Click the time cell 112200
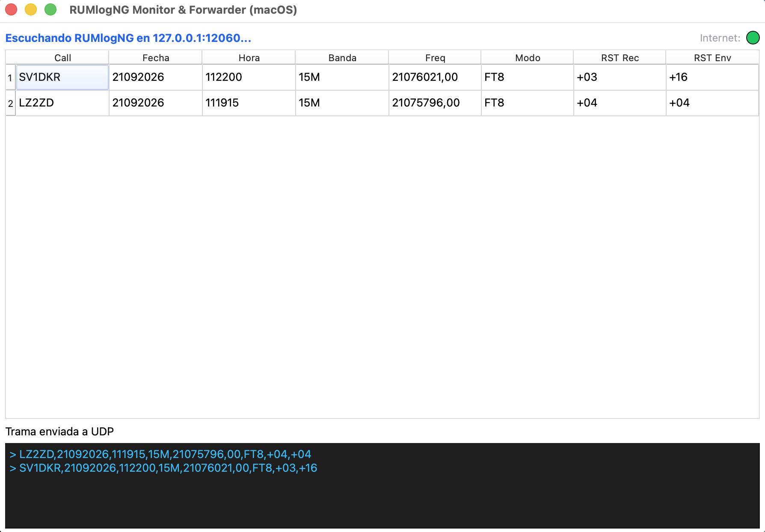Image resolution: width=765 pixels, height=532 pixels. [x=249, y=77]
